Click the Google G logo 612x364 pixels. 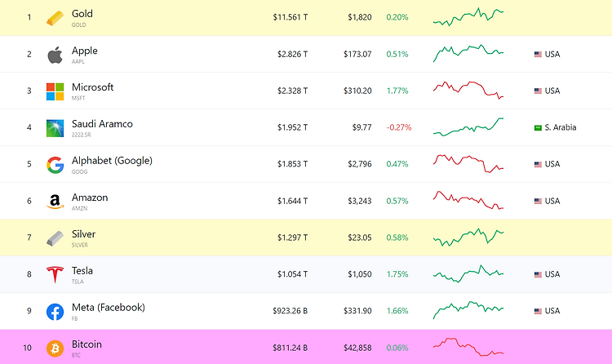[55, 165]
